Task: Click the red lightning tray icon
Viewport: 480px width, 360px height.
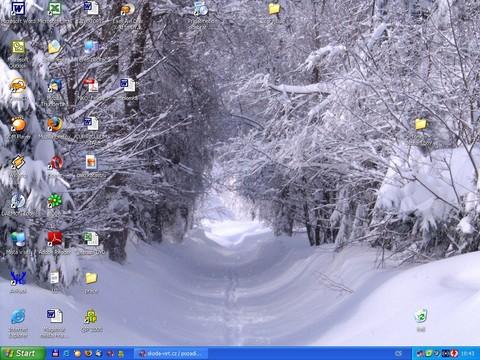Action: coord(454,353)
